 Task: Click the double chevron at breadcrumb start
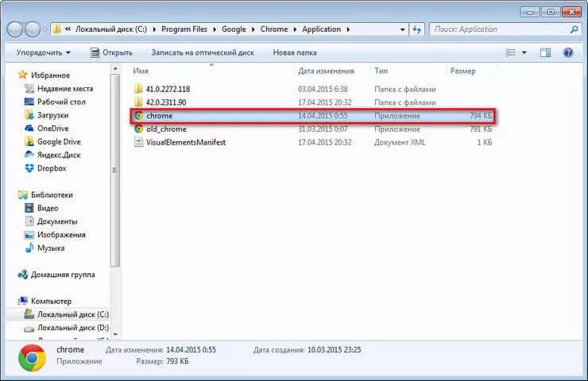click(68, 29)
